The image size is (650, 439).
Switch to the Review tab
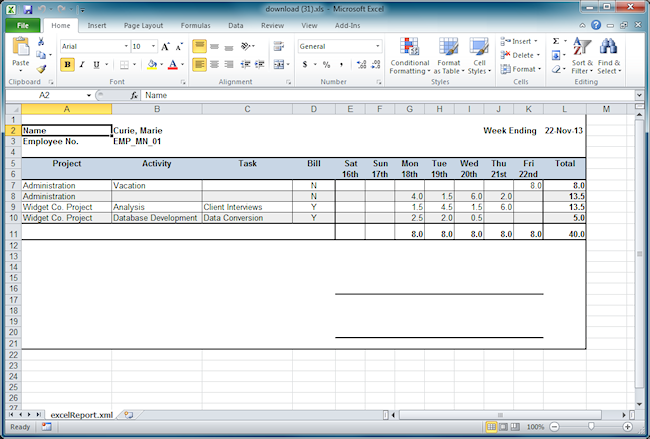click(272, 25)
